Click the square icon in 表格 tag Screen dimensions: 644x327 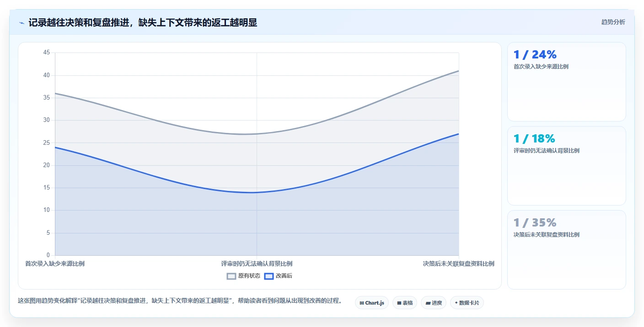(399, 303)
